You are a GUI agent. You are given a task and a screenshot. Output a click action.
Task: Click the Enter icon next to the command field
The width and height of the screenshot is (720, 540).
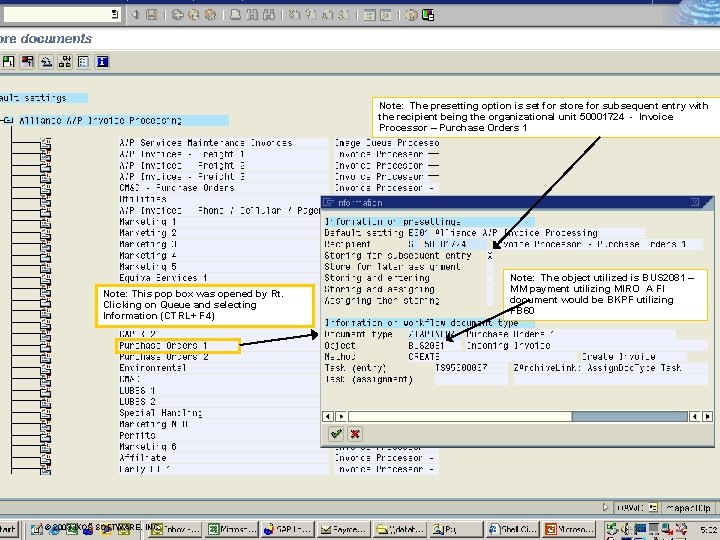pos(135,15)
